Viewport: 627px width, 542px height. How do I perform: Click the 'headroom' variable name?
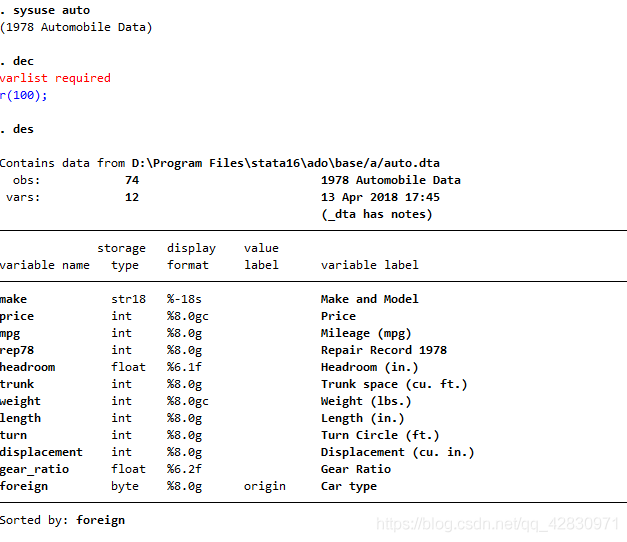click(x=28, y=367)
